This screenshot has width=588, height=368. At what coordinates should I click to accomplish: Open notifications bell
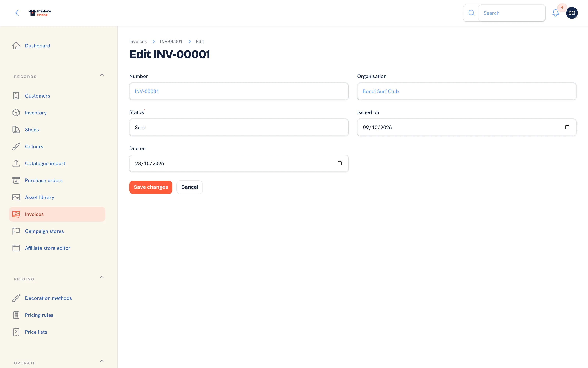coord(555,13)
